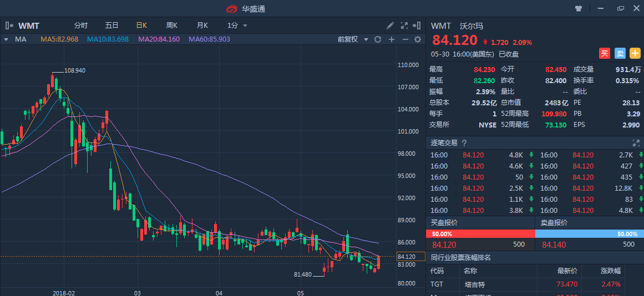Viewport: 644px width, 296px height.
Task: Click the 华盛通 logo icon
Action: click(x=232, y=9)
